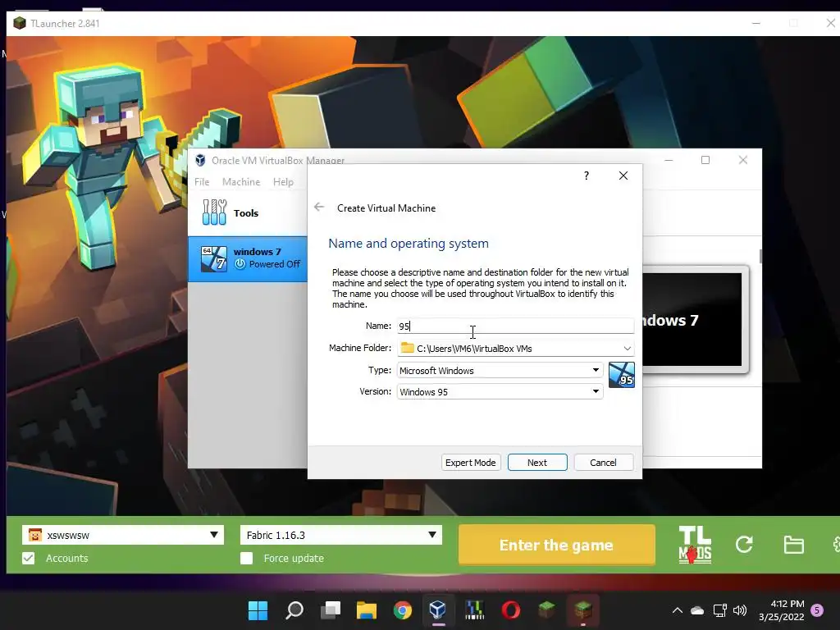Open the Help menu in VirtualBox Manager
The width and height of the screenshot is (840, 630).
point(283,181)
